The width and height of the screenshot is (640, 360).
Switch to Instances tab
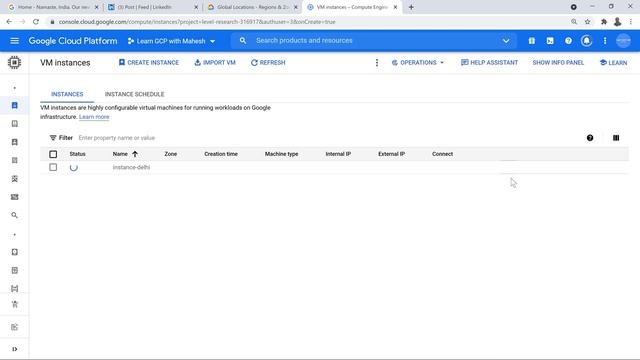click(x=67, y=94)
